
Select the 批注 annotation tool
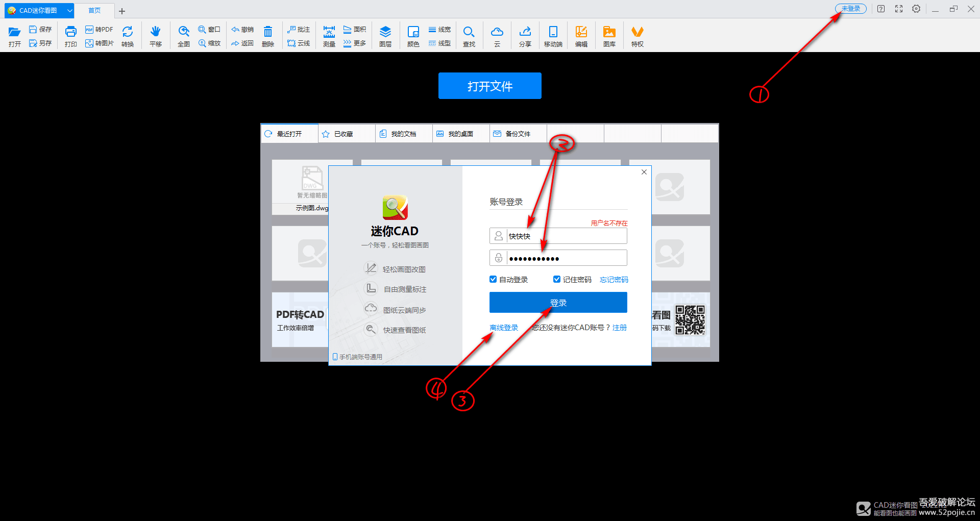299,30
